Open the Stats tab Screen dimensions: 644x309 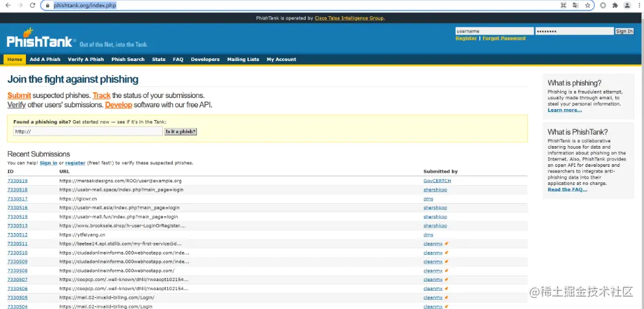pyautogui.click(x=158, y=59)
